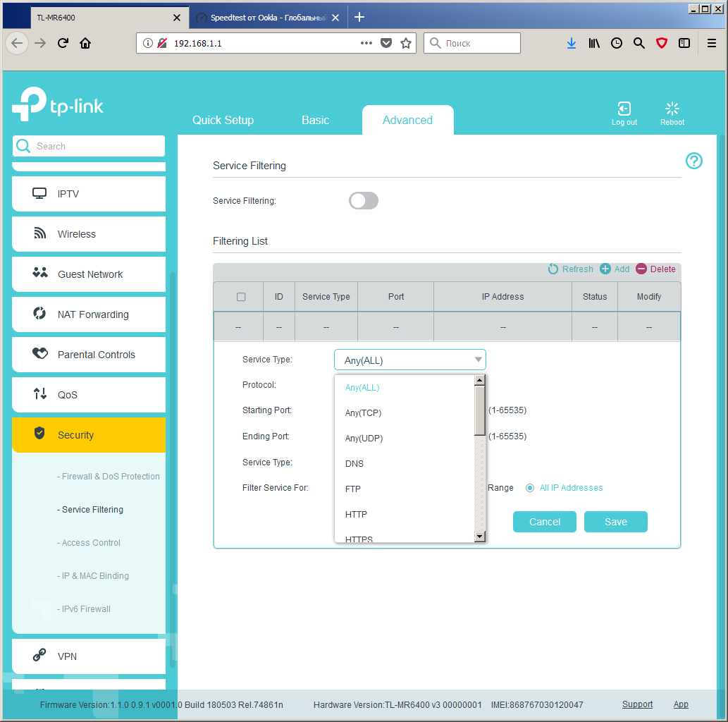The image size is (728, 722).
Task: Click the Reboot icon
Action: 672,109
